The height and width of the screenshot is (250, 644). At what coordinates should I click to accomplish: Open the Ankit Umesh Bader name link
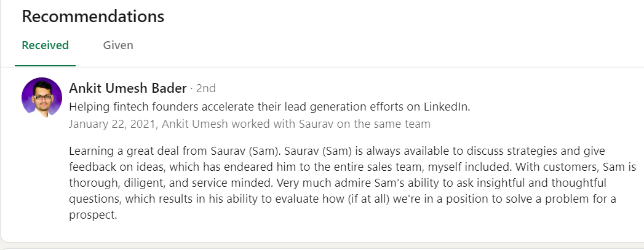(128, 88)
